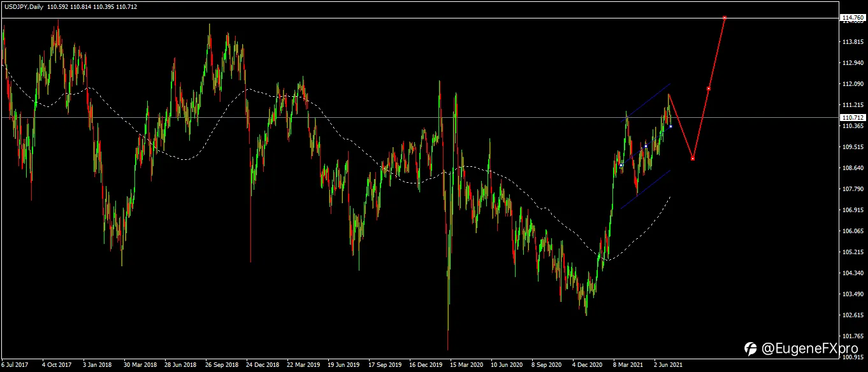Image resolution: width=868 pixels, height=372 pixels.
Task: Click the 106.915 price axis label
Action: click(x=852, y=210)
